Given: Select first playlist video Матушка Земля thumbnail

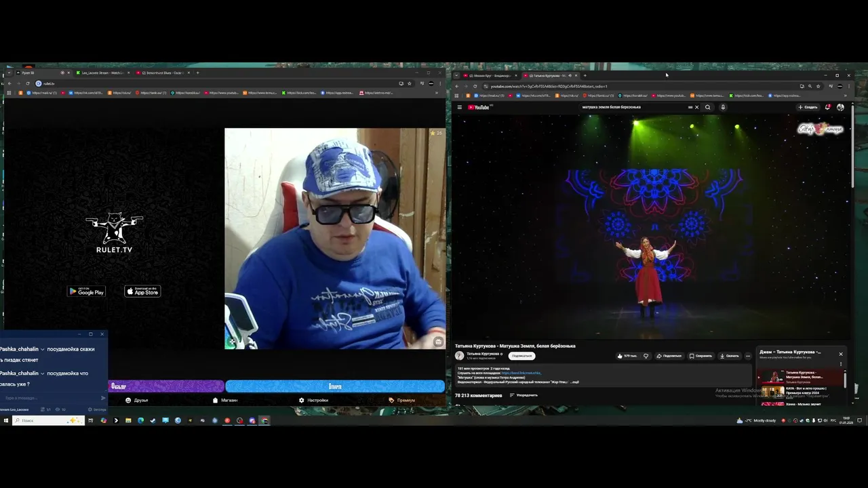Looking at the screenshot, I should tap(773, 377).
